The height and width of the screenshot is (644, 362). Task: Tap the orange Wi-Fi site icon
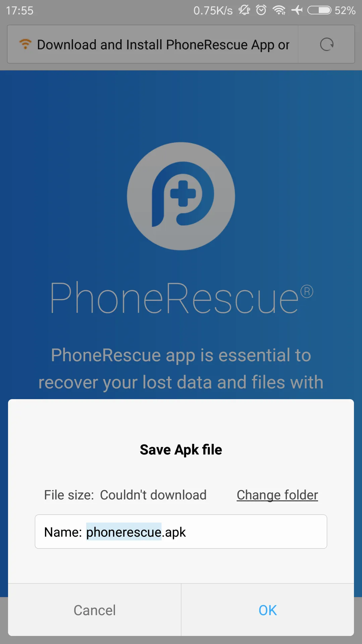pos(25,44)
